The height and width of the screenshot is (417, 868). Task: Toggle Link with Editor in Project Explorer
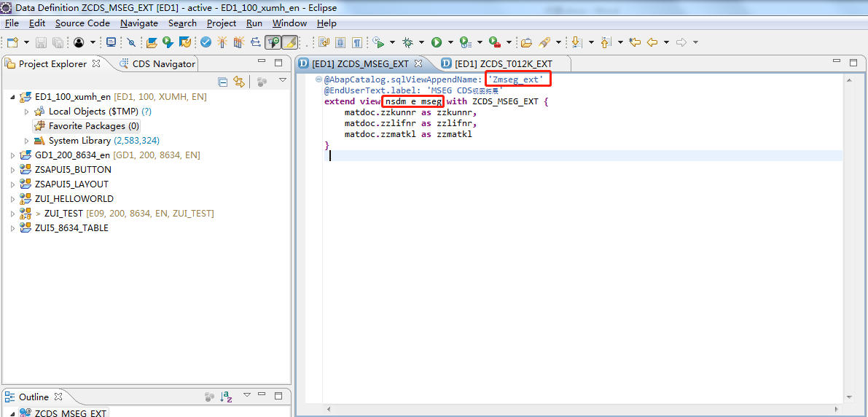238,82
